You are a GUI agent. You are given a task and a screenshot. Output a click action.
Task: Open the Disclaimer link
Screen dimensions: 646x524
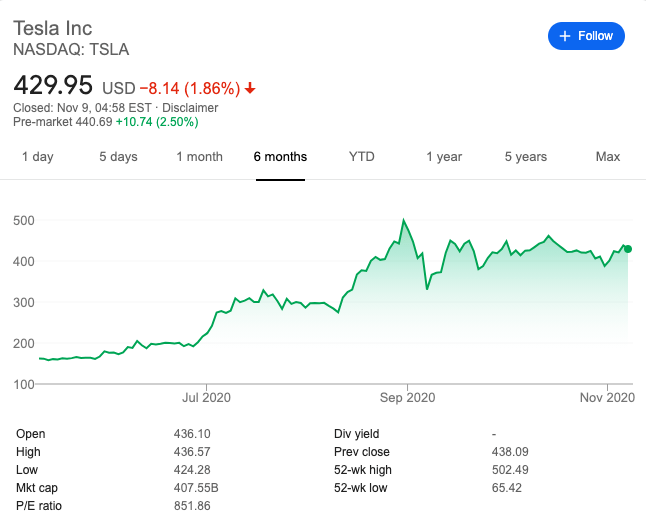pyautogui.click(x=190, y=108)
